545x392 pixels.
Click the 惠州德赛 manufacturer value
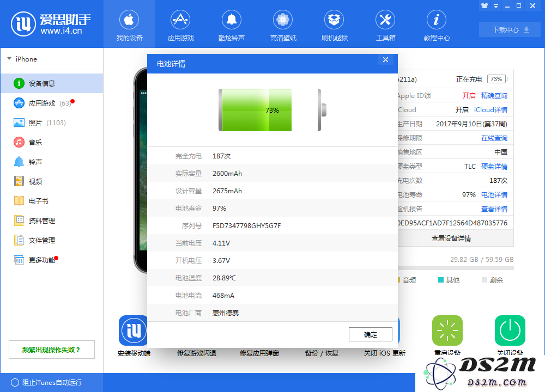click(226, 313)
